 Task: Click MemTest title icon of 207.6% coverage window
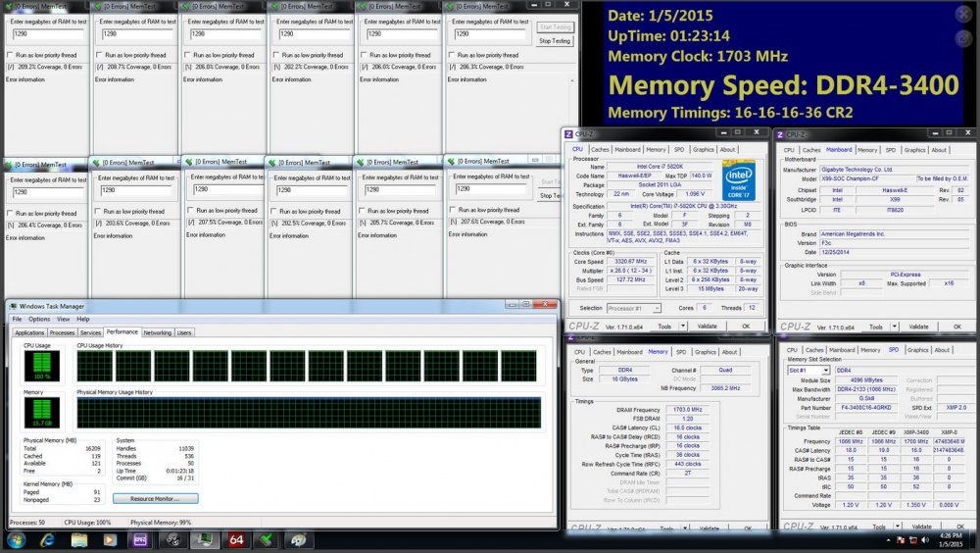[451, 162]
